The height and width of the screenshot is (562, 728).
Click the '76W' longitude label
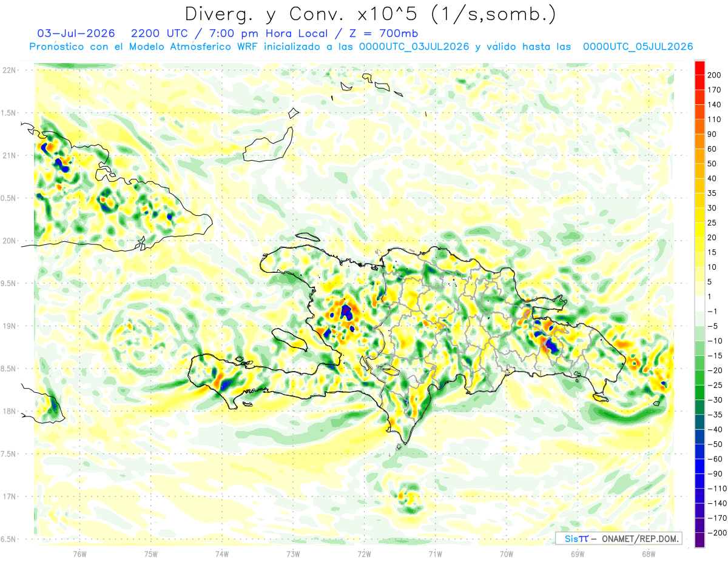point(79,553)
